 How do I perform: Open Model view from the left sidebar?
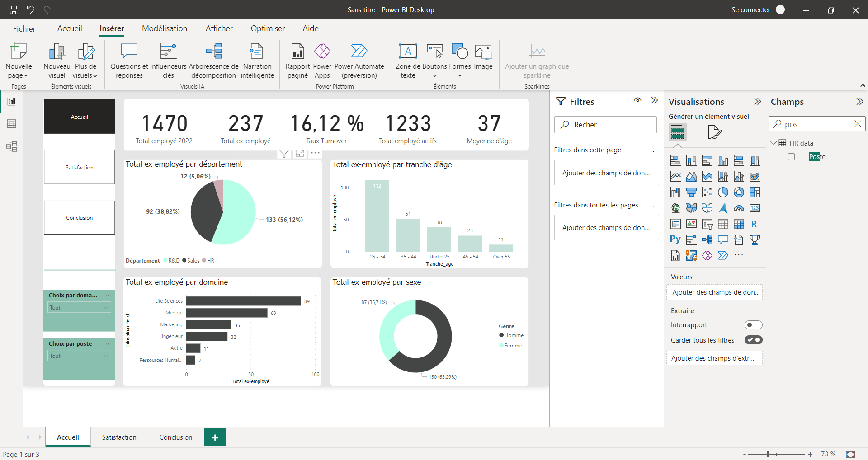(11, 146)
